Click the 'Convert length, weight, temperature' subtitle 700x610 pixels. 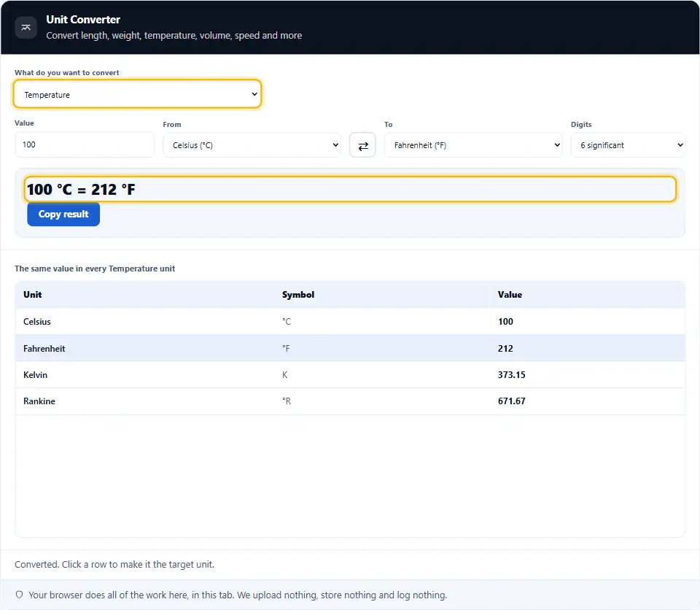[174, 35]
